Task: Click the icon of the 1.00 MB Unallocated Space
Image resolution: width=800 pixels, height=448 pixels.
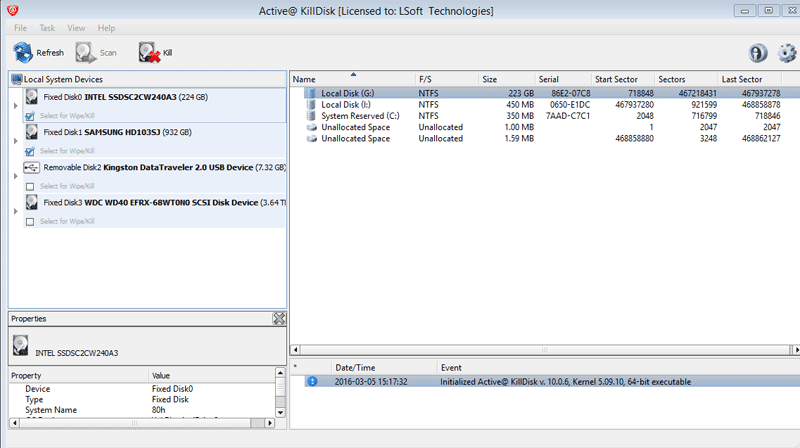Action: pyautogui.click(x=311, y=127)
